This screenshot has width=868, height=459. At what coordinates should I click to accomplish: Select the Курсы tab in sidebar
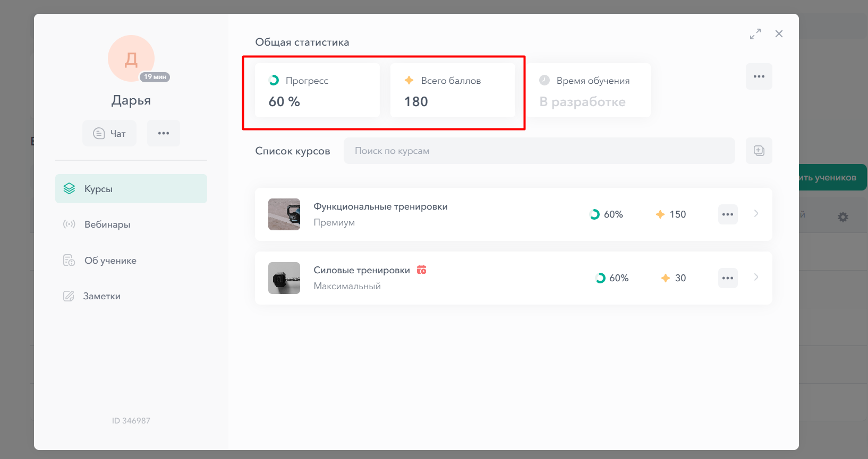point(131,188)
